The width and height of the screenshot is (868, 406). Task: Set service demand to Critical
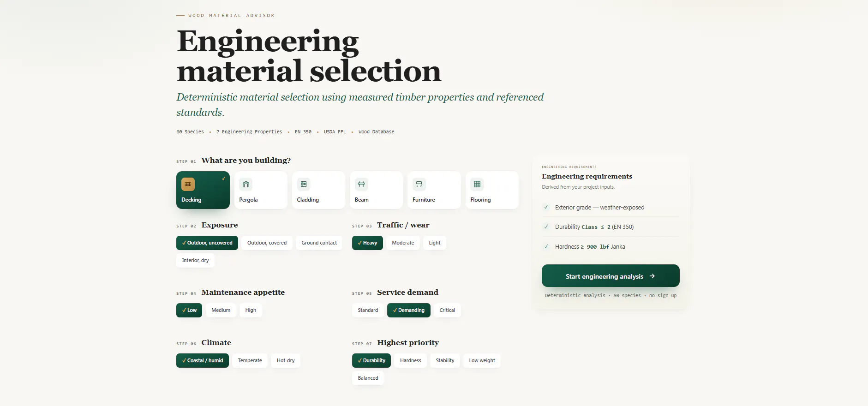coord(447,310)
